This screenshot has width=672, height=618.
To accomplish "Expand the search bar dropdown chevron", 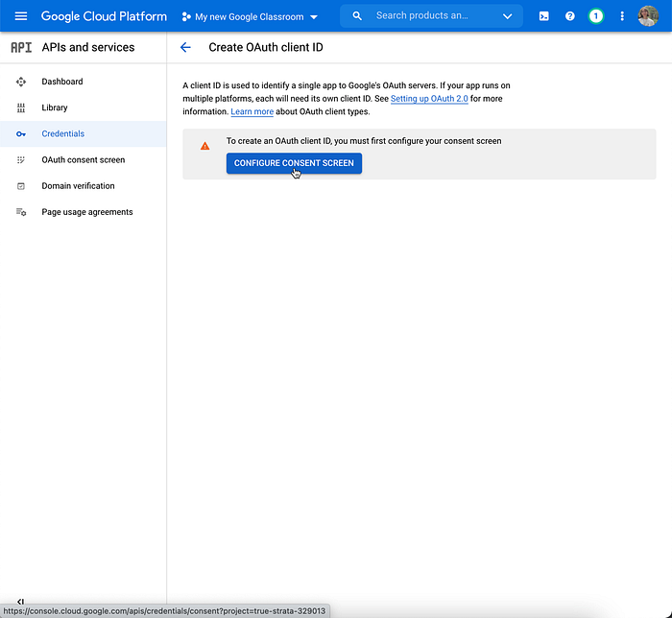I will [508, 16].
